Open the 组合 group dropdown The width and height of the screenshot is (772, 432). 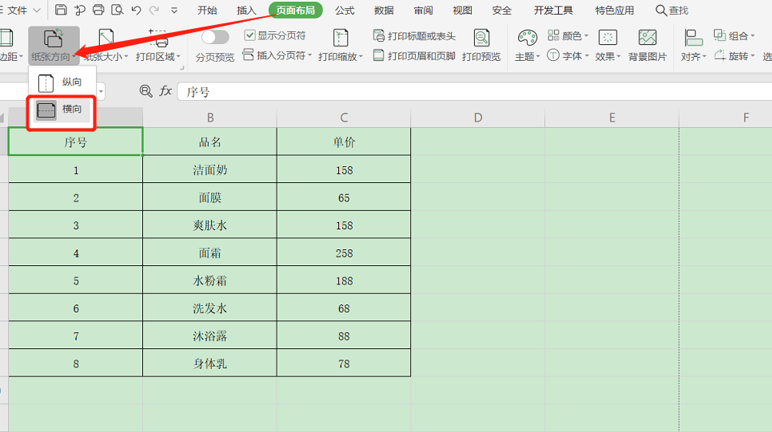pos(734,35)
